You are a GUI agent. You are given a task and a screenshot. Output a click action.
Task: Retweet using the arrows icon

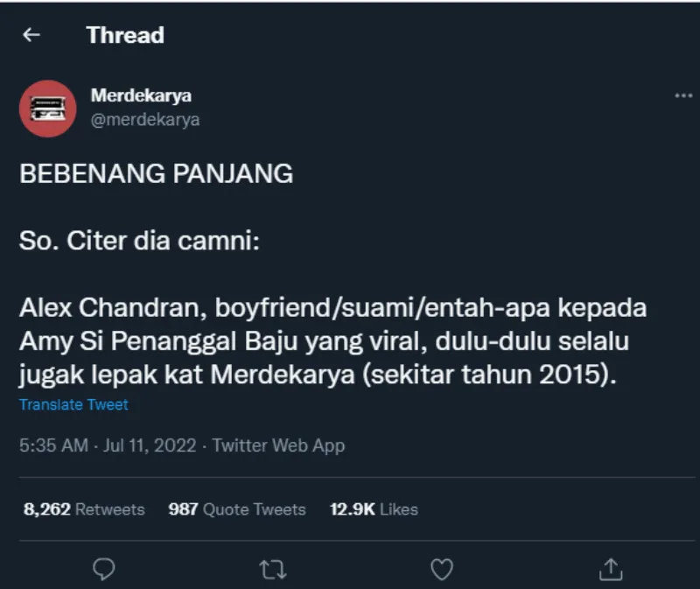[273, 570]
